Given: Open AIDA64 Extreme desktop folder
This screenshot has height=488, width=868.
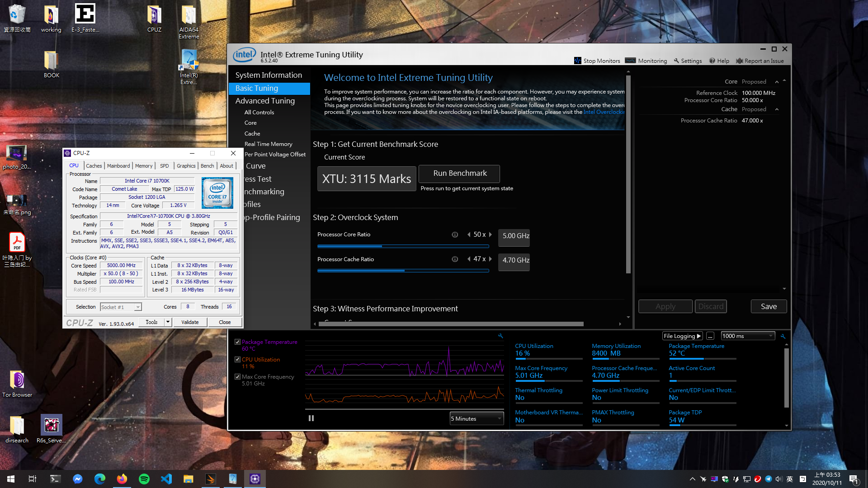Looking at the screenshot, I should click(x=189, y=22).
